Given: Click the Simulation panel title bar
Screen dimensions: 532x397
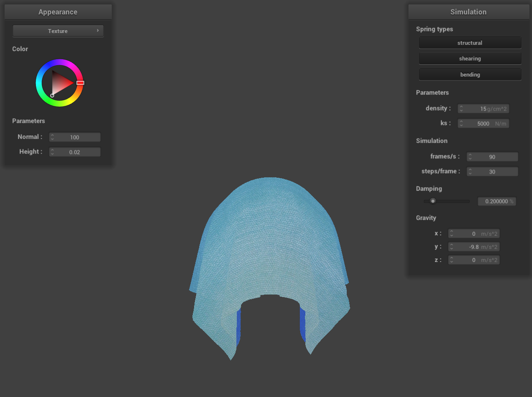Looking at the screenshot, I should pos(468,12).
